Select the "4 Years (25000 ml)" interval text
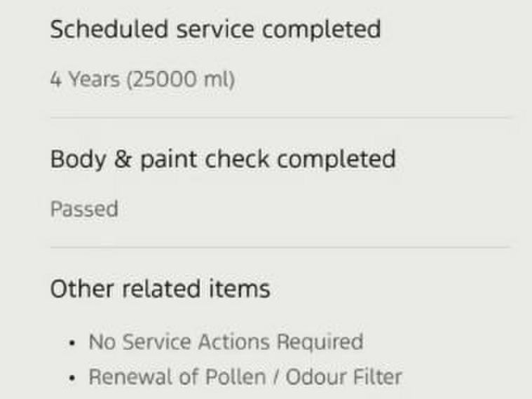 point(142,80)
